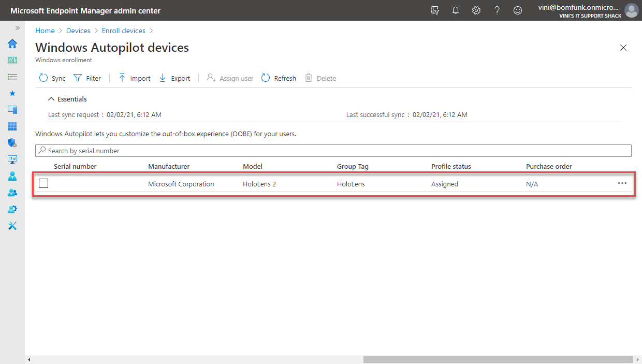Click the Delete command
642x364 pixels.
point(320,78)
